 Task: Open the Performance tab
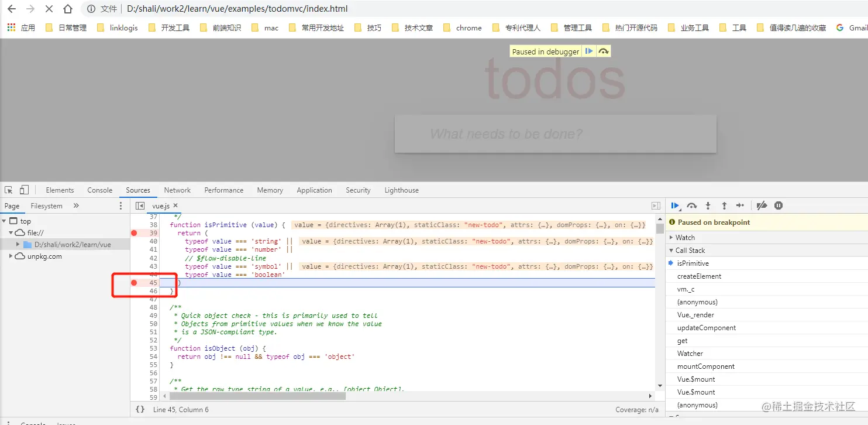tap(224, 190)
